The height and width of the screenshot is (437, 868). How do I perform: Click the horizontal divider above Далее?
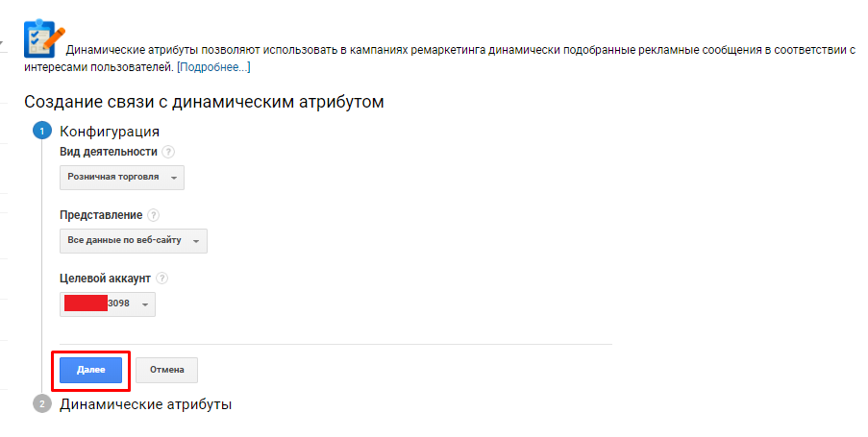335,344
